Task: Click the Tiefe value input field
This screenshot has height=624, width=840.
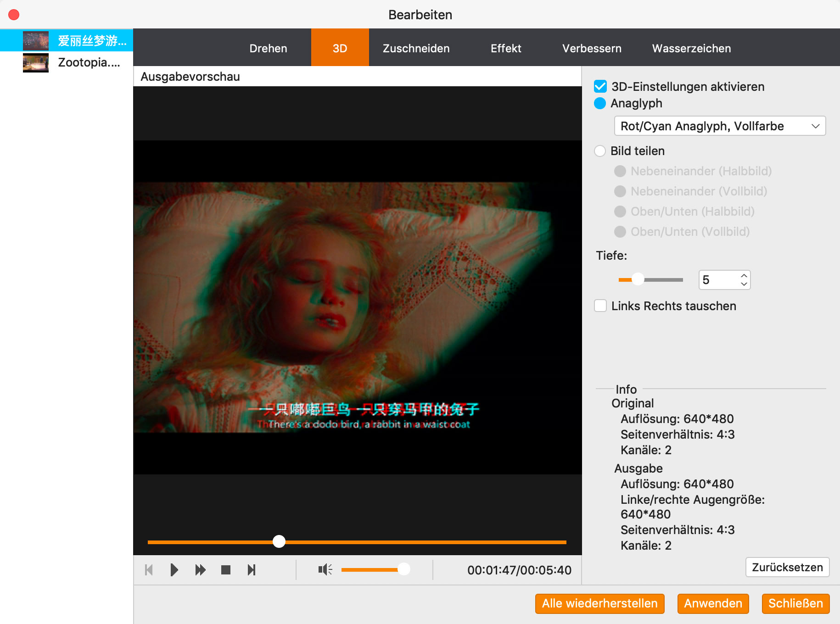Action: click(719, 280)
